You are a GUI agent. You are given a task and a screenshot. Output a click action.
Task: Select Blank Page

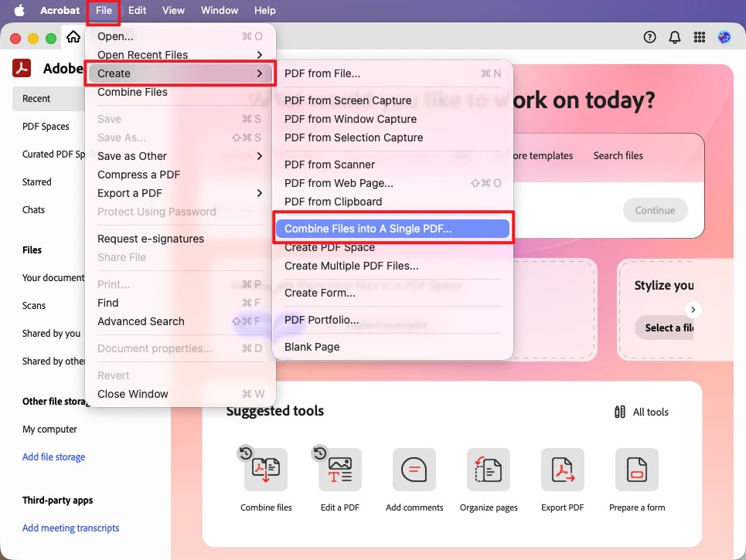pos(393,347)
